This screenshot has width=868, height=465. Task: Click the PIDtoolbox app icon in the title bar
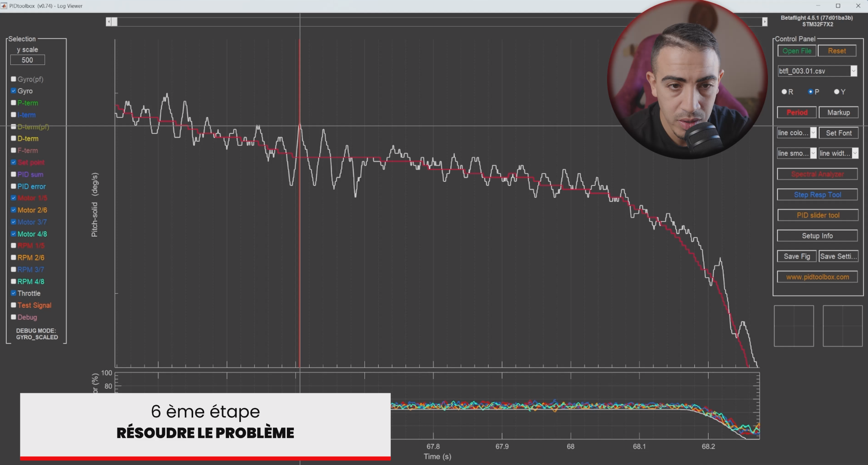[4, 6]
